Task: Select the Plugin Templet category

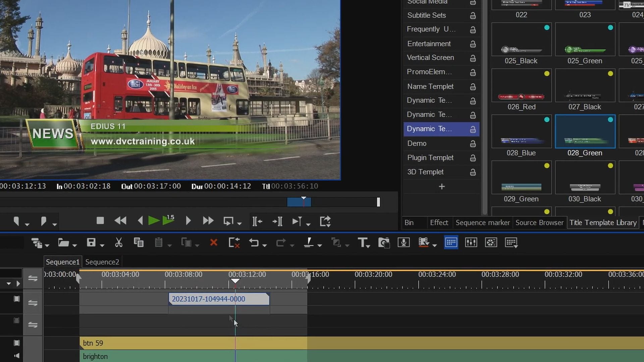Action: pyautogui.click(x=430, y=158)
